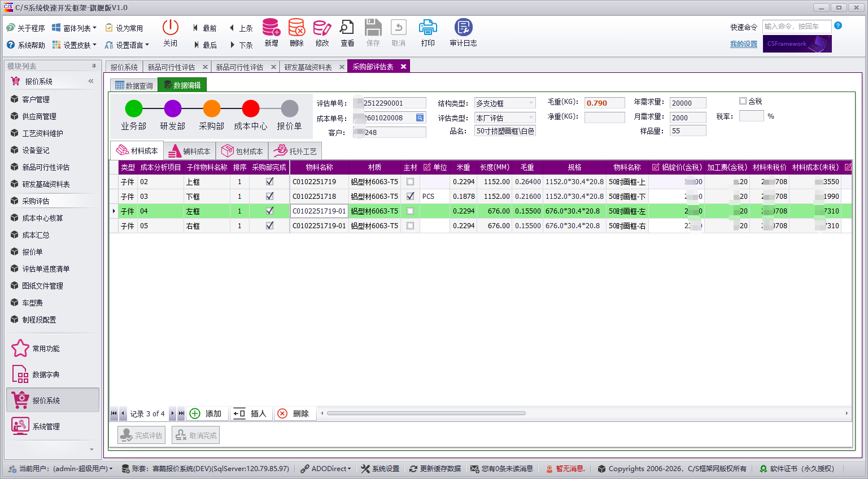This screenshot has width=868, height=479.
Task: Select the 包材成本 tab
Action: pos(243,151)
